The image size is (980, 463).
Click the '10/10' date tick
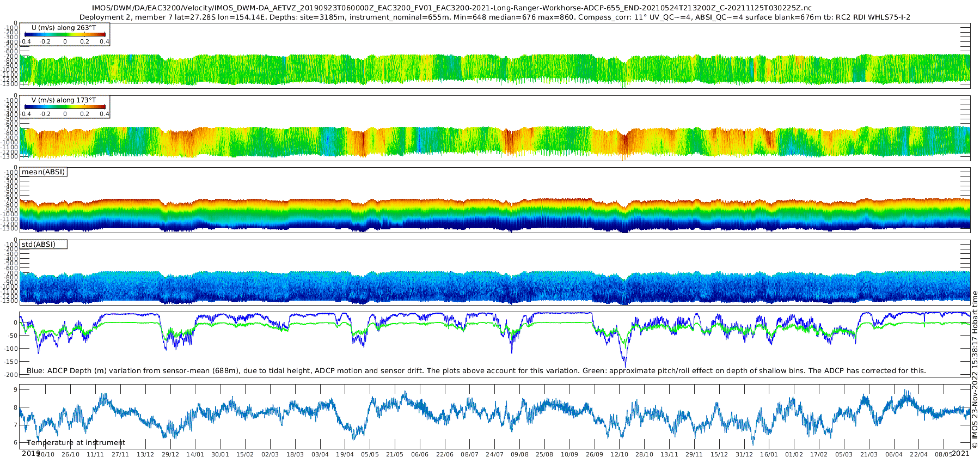(45, 454)
